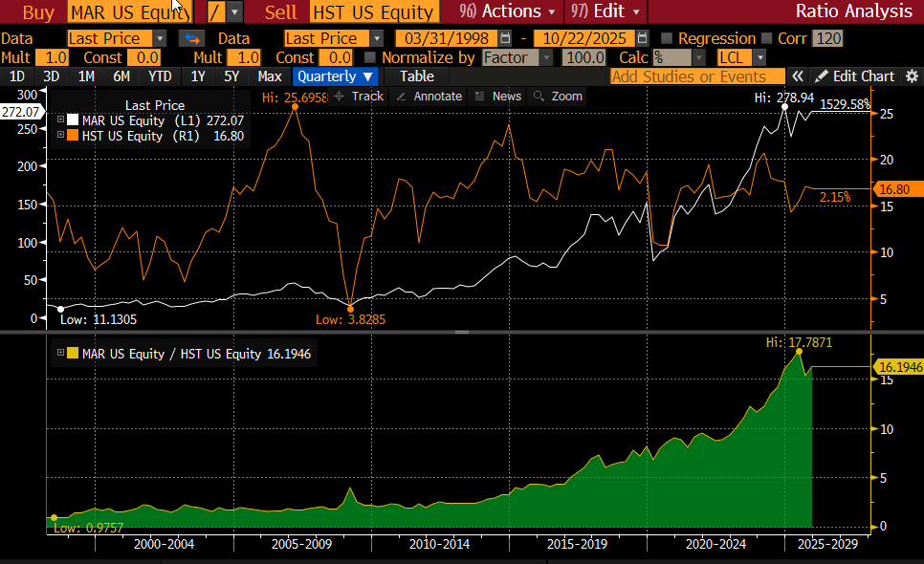Viewport: 924px width, 564px height.
Task: Switch to the Table tab
Action: coord(416,76)
